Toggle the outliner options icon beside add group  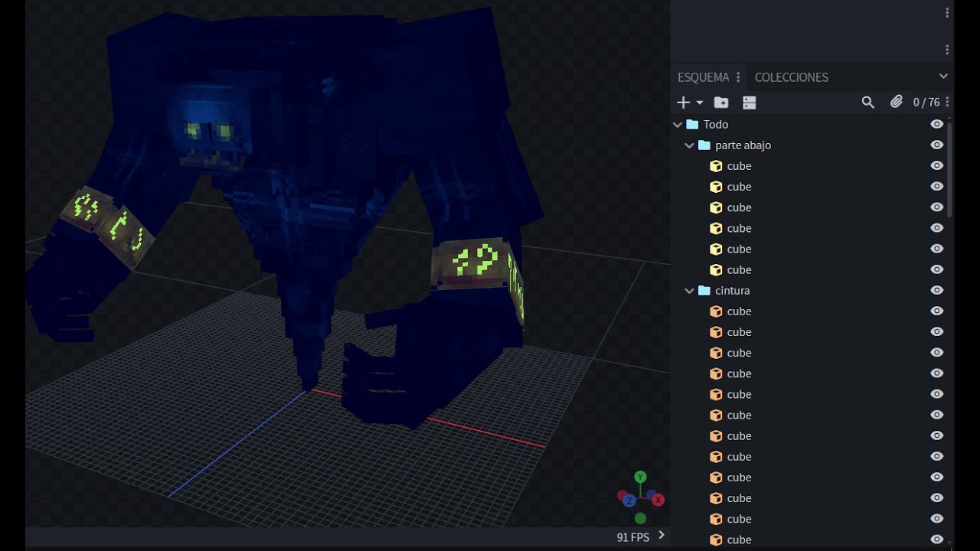point(750,103)
